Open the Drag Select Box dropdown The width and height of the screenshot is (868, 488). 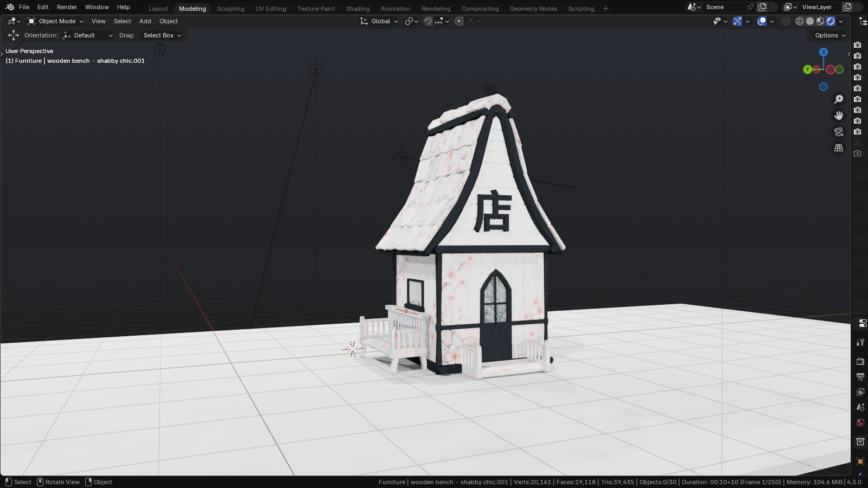[162, 35]
